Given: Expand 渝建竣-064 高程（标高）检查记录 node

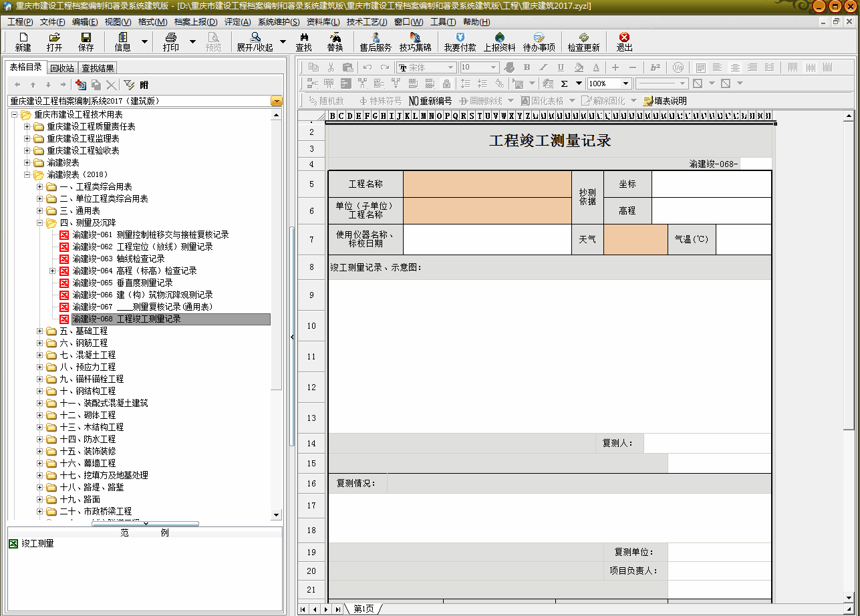Looking at the screenshot, I should [x=53, y=271].
